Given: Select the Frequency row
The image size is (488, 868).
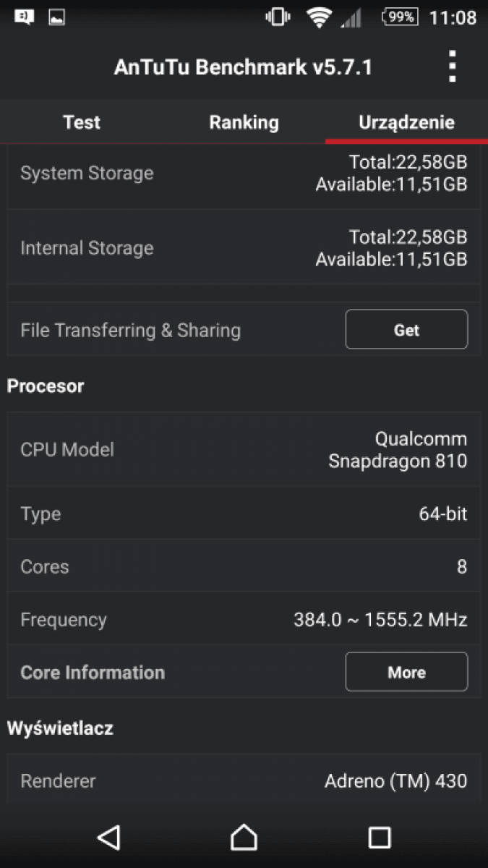Looking at the screenshot, I should point(244,619).
